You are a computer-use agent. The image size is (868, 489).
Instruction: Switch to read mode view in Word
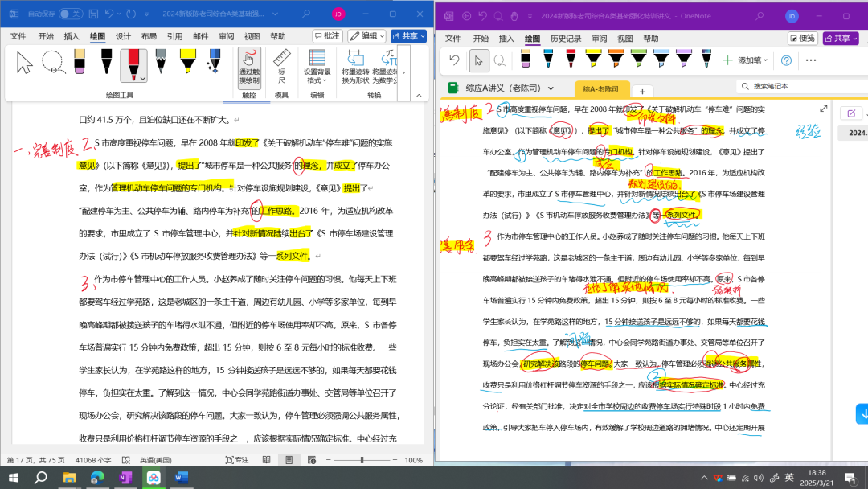click(x=267, y=460)
